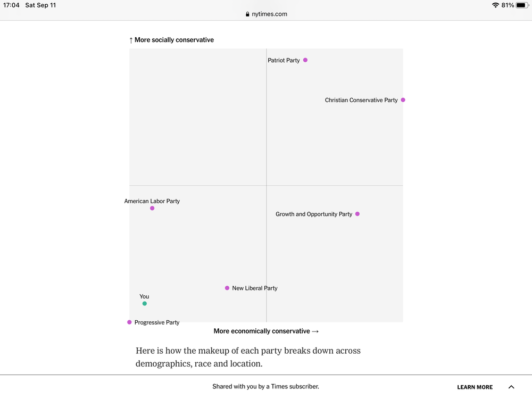Click the Patriot Party dot

click(x=305, y=60)
